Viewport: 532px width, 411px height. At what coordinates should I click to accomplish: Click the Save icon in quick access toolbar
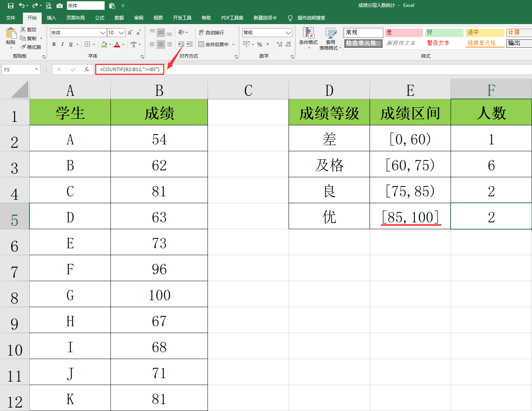click(x=11, y=6)
